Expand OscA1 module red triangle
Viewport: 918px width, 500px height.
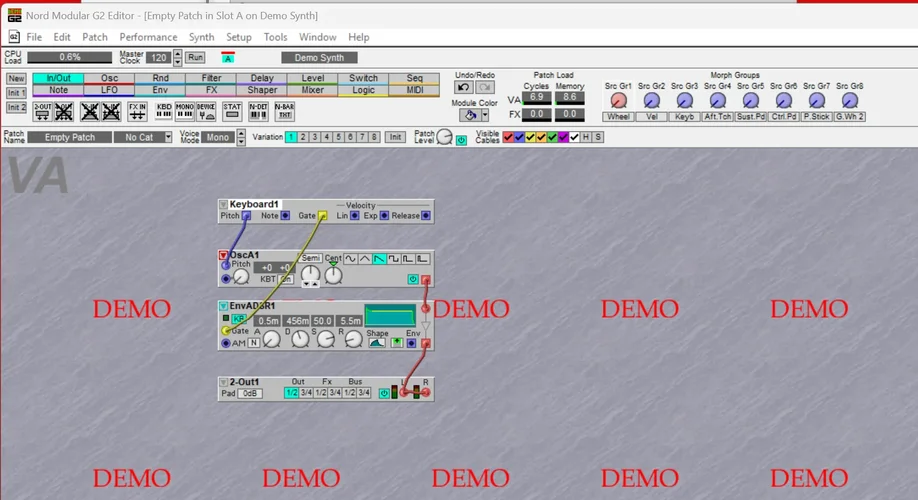click(223, 255)
